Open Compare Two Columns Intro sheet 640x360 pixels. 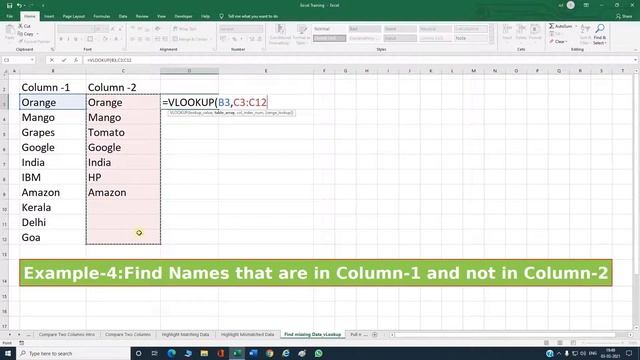click(67, 335)
